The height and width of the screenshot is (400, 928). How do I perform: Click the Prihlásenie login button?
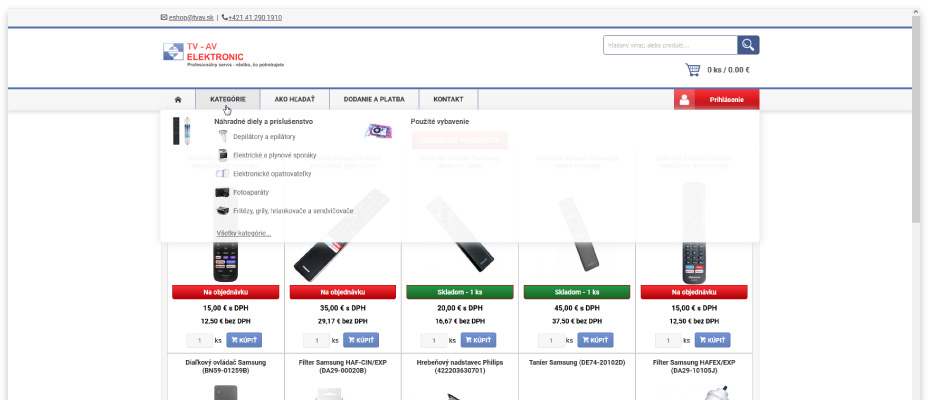click(x=726, y=99)
